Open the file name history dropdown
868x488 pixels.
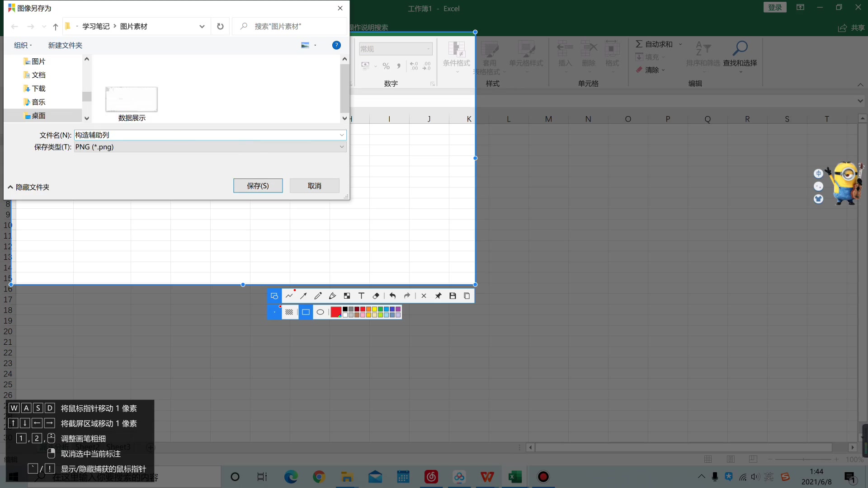click(x=342, y=135)
